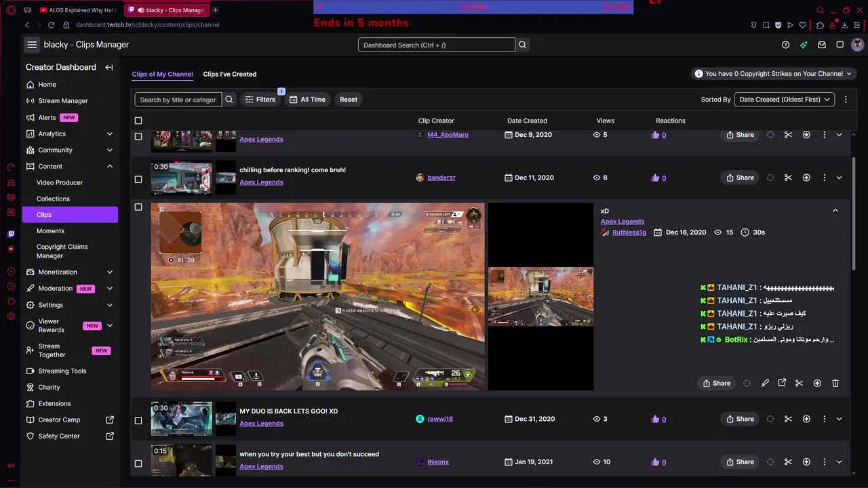The width and height of the screenshot is (868, 488).
Task: Click the Opera browser menu logo
Action: [9, 10]
